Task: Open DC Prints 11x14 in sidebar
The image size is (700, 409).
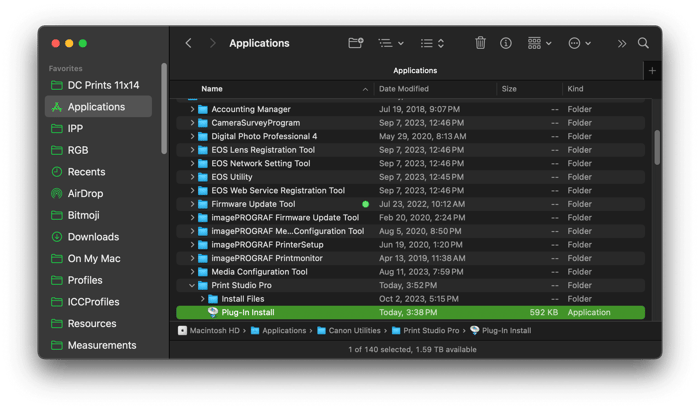Action: [x=98, y=85]
